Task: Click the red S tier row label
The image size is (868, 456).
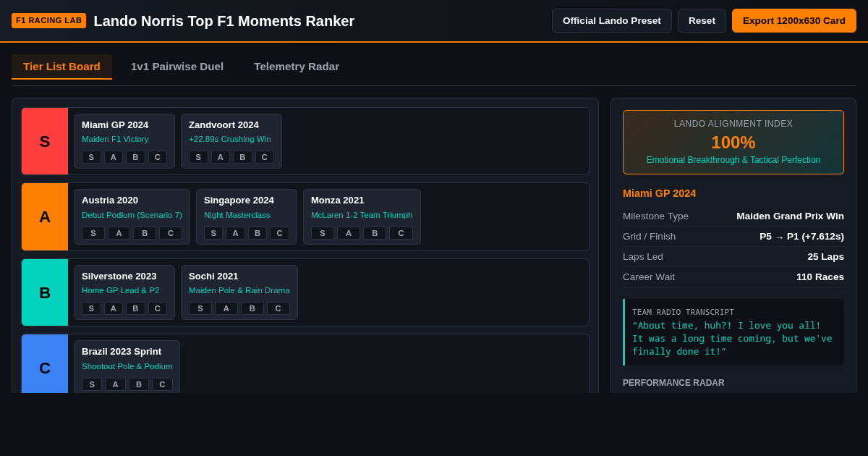Action: pos(45,141)
